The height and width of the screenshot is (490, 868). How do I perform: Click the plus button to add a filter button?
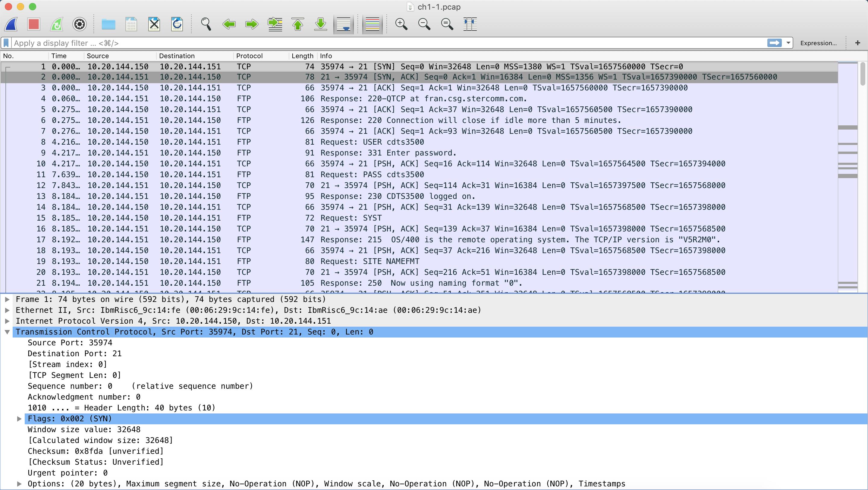pos(857,43)
